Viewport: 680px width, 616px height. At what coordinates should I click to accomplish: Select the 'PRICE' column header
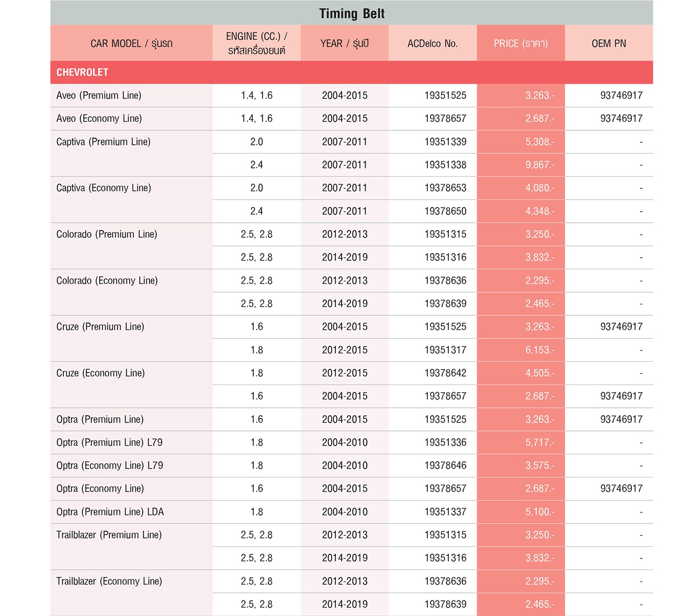pos(520,43)
